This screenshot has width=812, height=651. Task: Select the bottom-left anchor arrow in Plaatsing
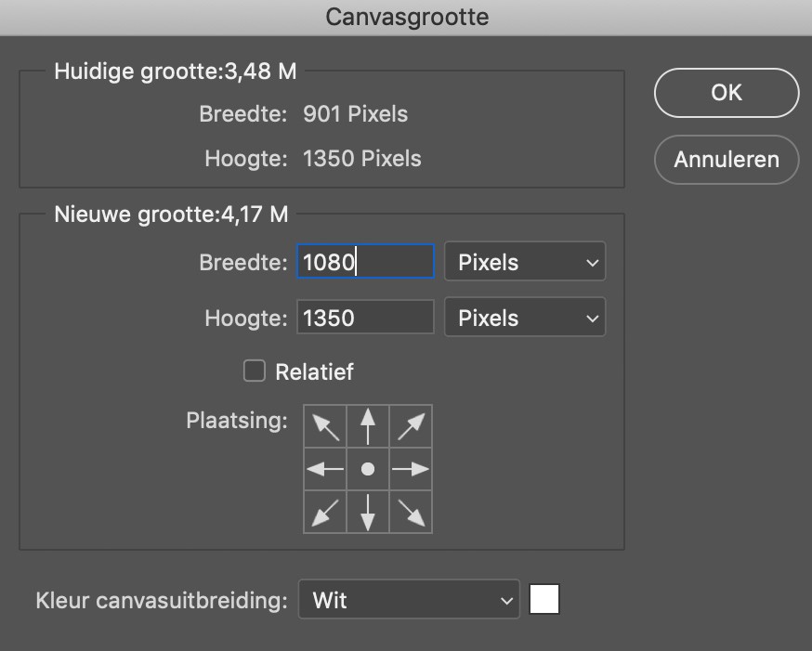click(324, 512)
